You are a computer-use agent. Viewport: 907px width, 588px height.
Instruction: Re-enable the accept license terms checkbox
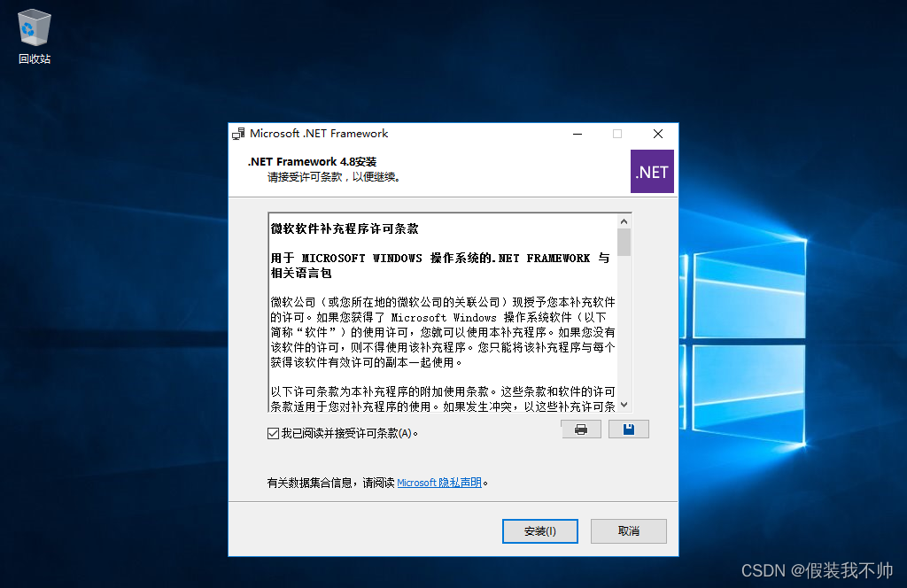(x=272, y=433)
